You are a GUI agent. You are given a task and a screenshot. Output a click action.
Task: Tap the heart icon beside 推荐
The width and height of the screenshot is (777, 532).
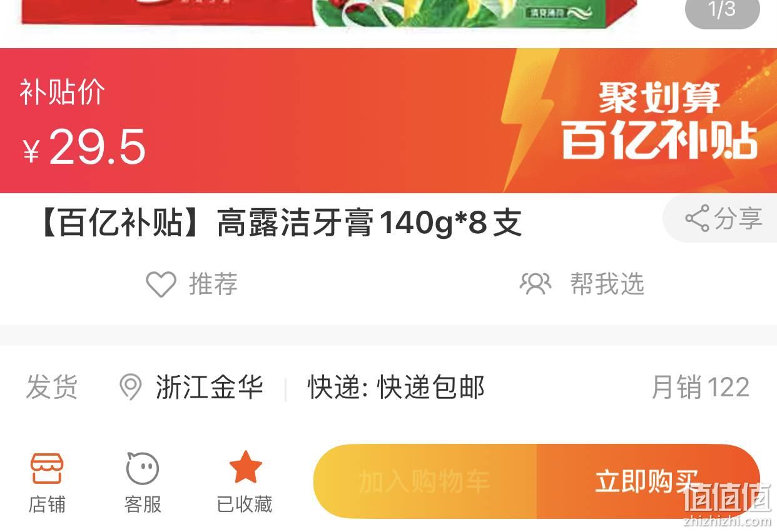(x=161, y=284)
